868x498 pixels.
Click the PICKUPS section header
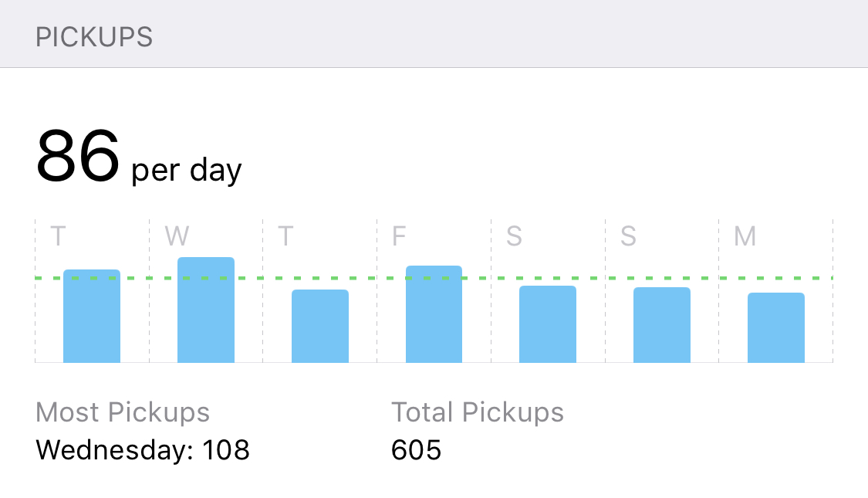tap(94, 38)
